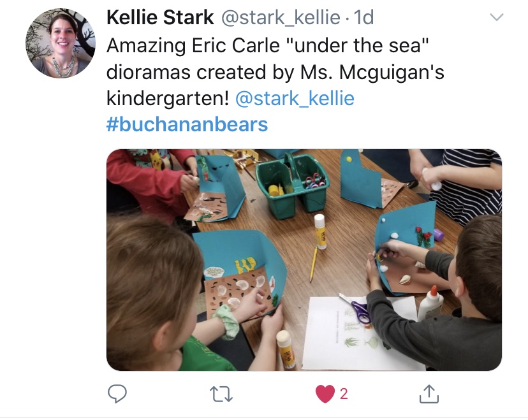The image size is (528, 420).
Task: Open the #buchananbears hashtag
Action: click(x=187, y=124)
